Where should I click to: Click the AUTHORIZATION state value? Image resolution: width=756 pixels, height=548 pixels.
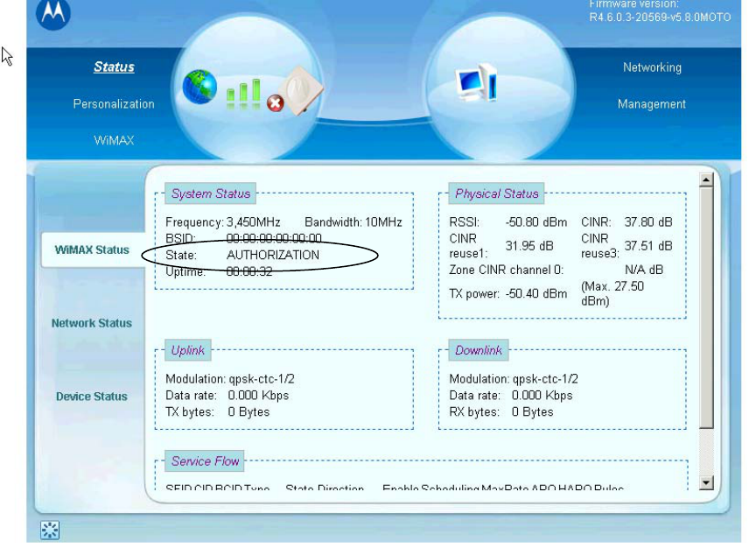(x=273, y=256)
